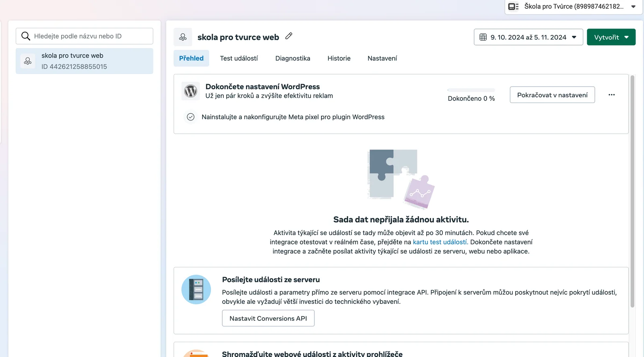Switch to the Přehled tab

(x=191, y=58)
